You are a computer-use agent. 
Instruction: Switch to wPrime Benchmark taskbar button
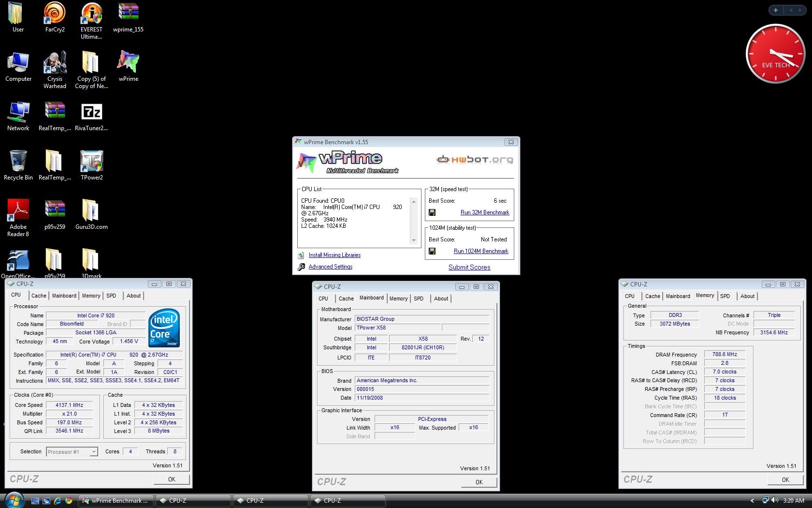click(x=116, y=501)
